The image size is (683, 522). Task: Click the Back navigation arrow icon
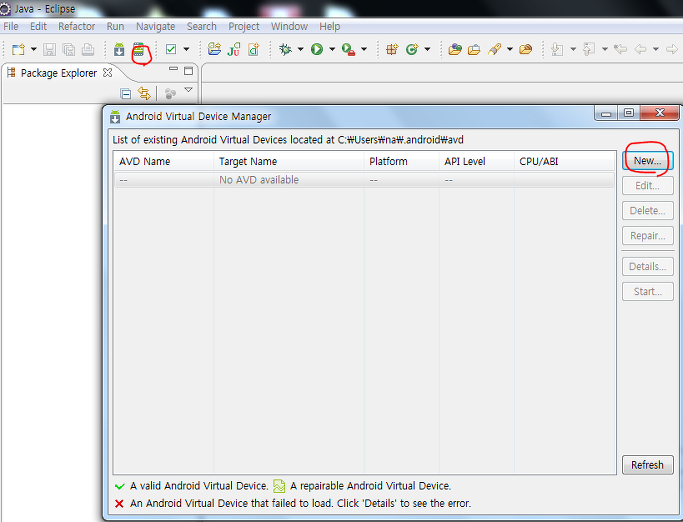[640, 49]
